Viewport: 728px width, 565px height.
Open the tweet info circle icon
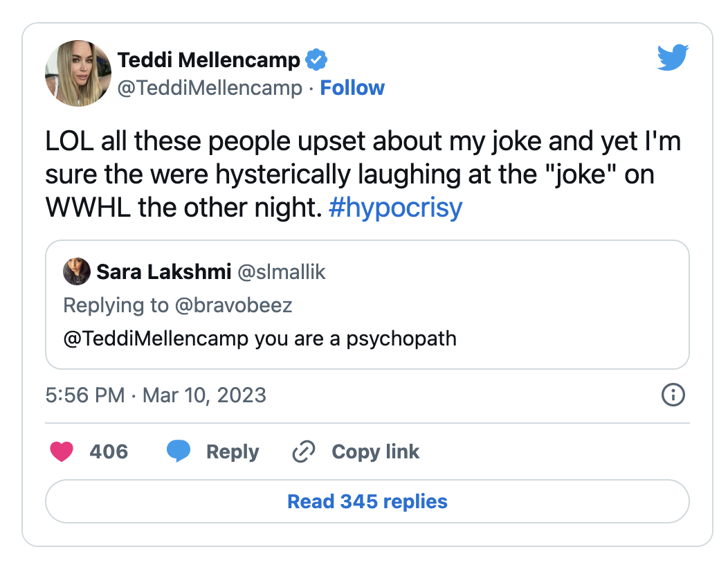pos(673,395)
